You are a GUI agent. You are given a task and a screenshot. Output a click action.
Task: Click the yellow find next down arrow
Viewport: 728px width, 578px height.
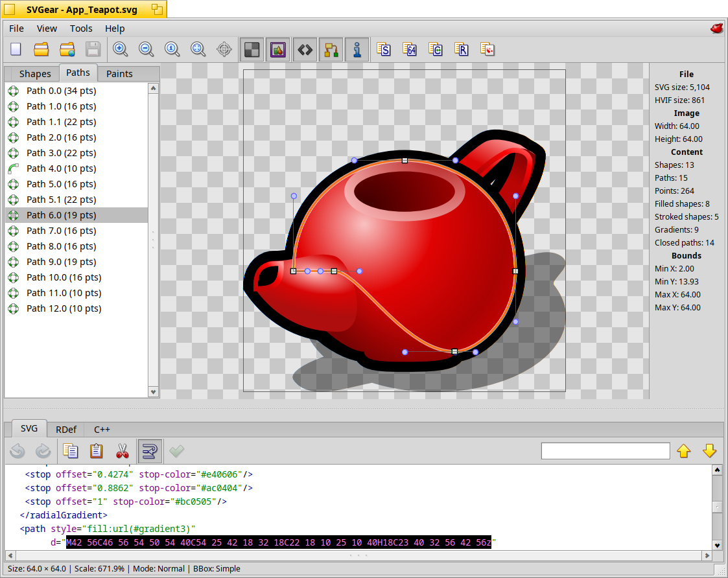tap(709, 451)
